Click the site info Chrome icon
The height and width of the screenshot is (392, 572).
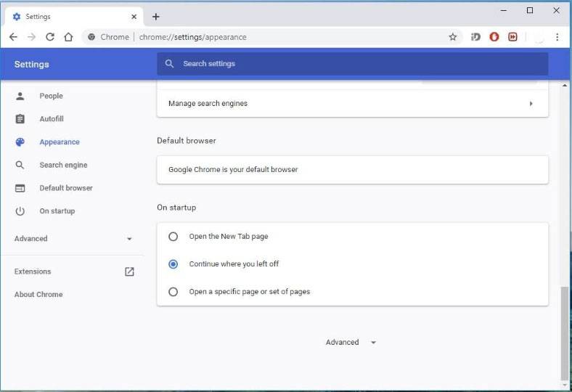pos(91,37)
